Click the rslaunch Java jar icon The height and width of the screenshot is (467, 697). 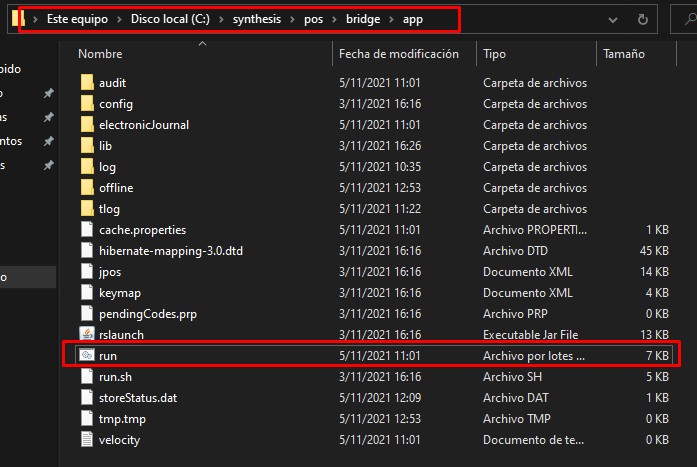[86, 335]
